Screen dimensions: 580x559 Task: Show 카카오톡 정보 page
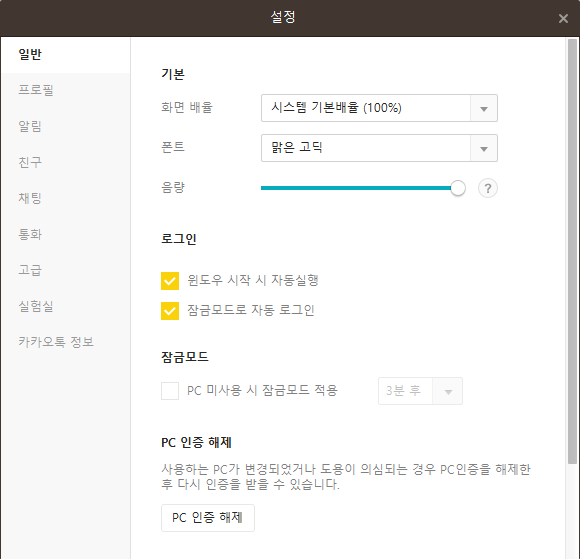56,341
